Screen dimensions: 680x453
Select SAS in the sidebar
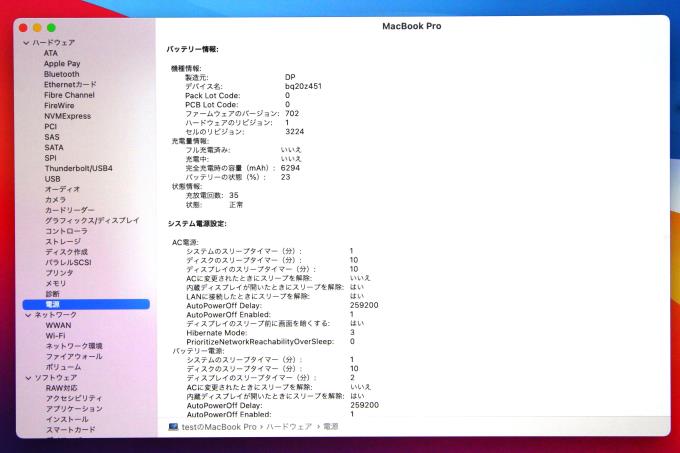tap(52, 137)
